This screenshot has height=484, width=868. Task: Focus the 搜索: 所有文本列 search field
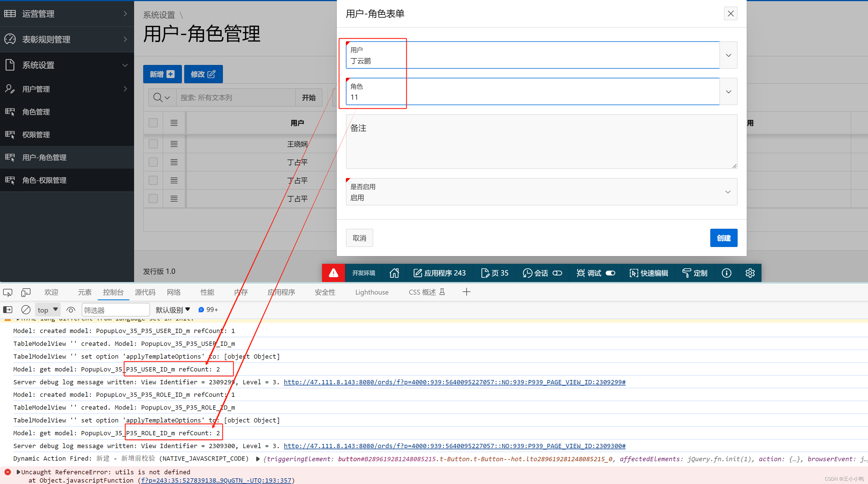236,97
